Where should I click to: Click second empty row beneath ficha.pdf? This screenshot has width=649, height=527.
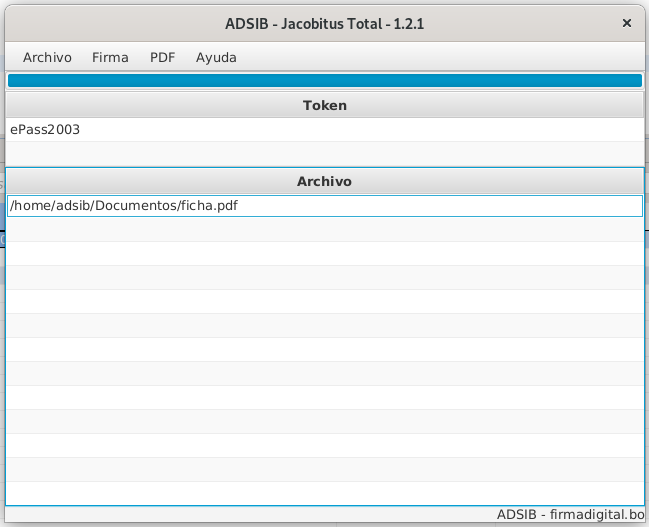pyautogui.click(x=324, y=254)
